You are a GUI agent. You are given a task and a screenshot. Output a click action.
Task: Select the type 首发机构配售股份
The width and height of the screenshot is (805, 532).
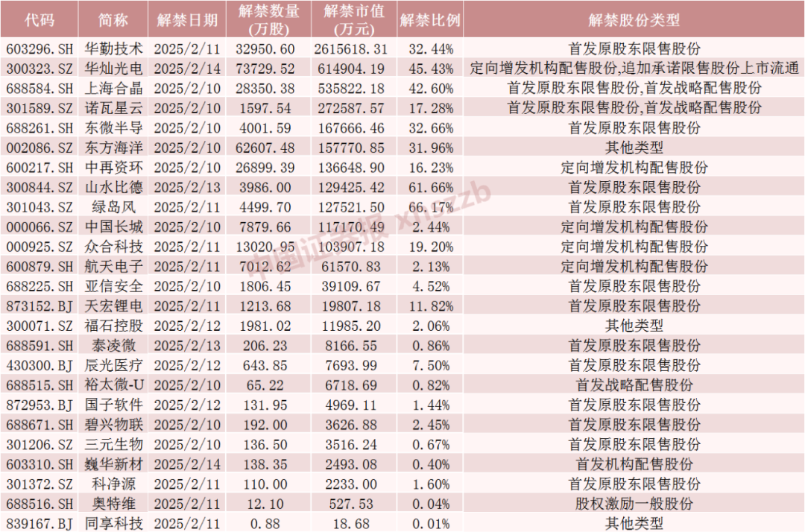click(x=634, y=464)
